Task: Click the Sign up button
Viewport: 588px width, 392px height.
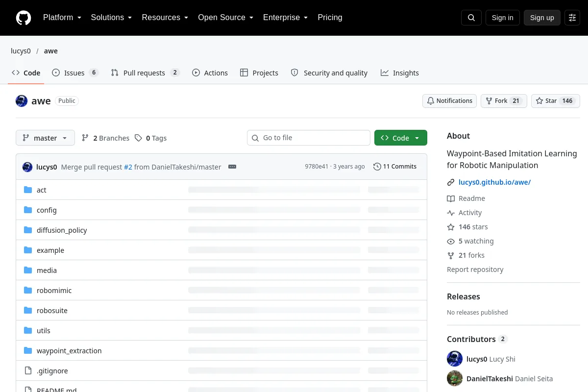Action: (542, 18)
